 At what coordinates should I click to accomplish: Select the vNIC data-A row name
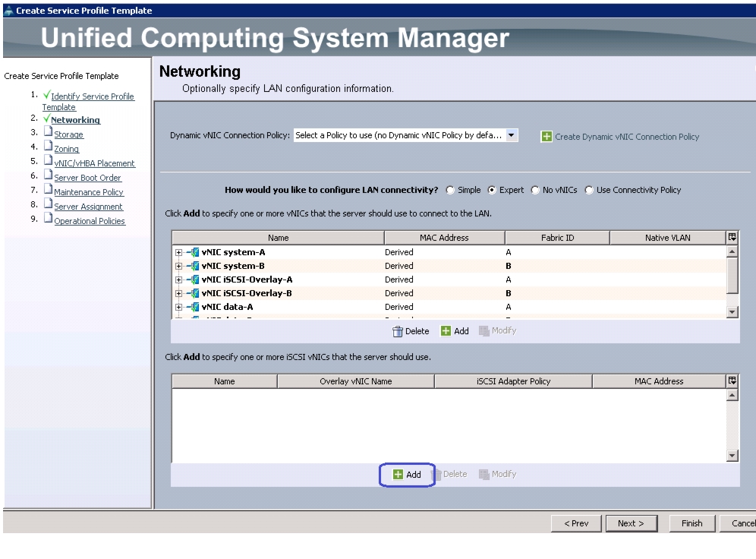click(x=227, y=307)
